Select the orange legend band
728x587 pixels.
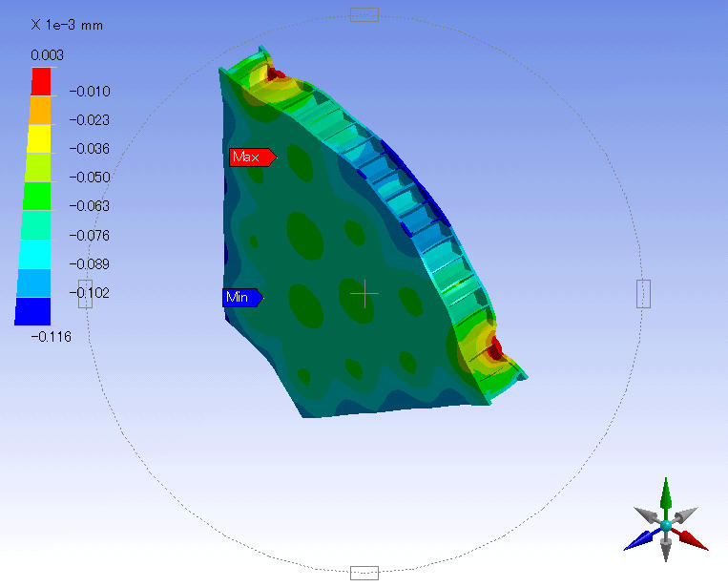(40, 110)
